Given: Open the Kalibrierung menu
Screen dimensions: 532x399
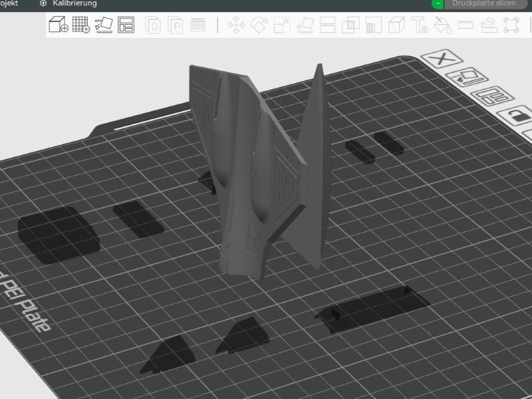Looking at the screenshot, I should coord(74,4).
